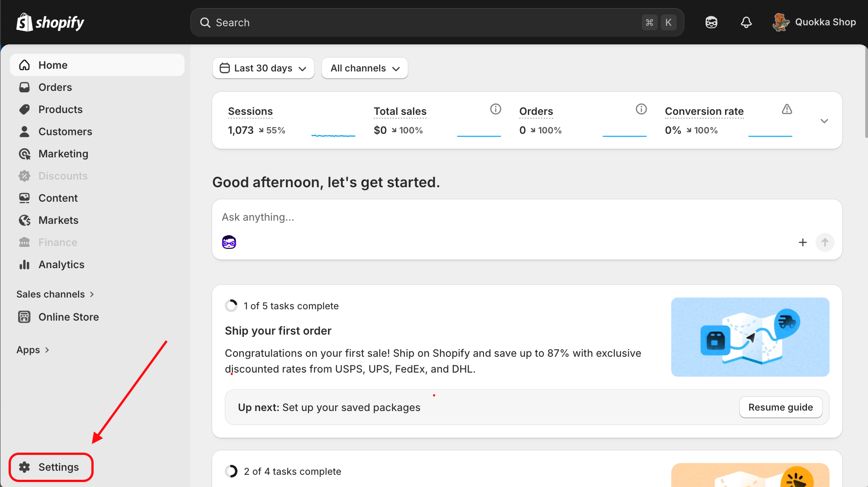Expand the Apps section
Screen dimensions: 868x487
[33, 350]
